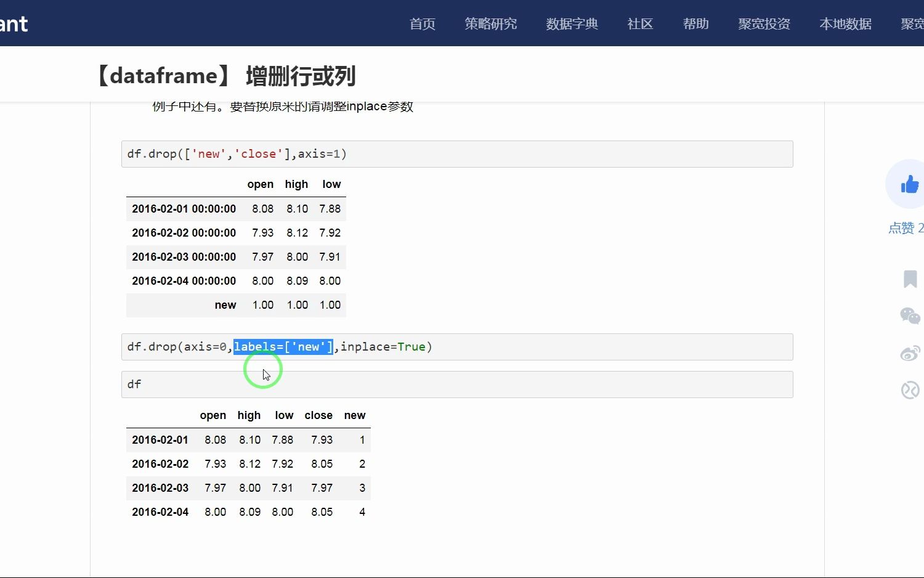Click the 'new' row label in first table

pos(225,305)
